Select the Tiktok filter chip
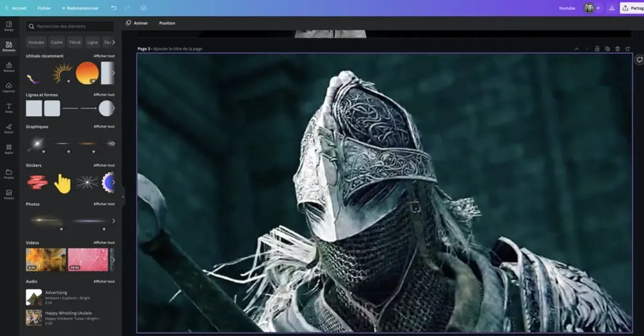The width and height of the screenshot is (644, 336). (x=75, y=43)
